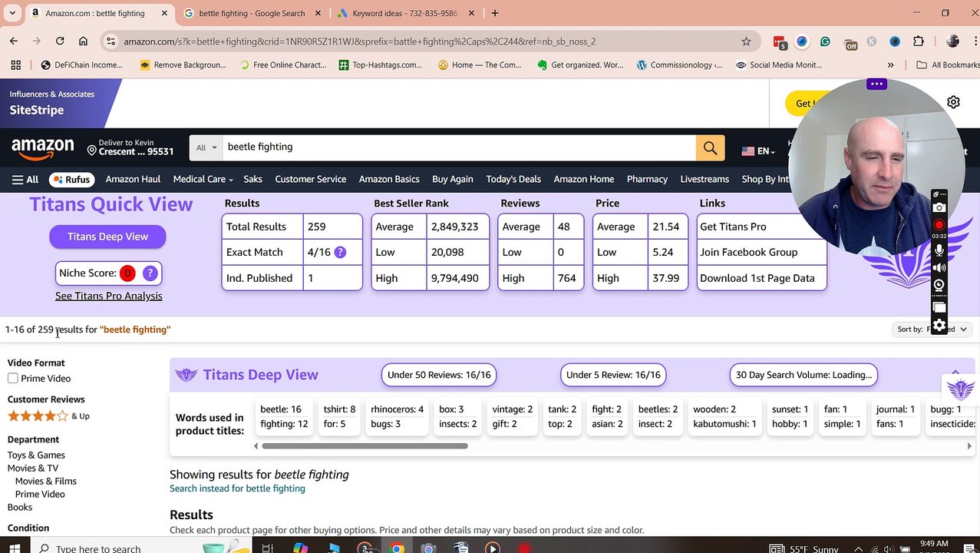The image size is (980, 553).
Task: Click the Titans Deep View button
Action: [107, 237]
